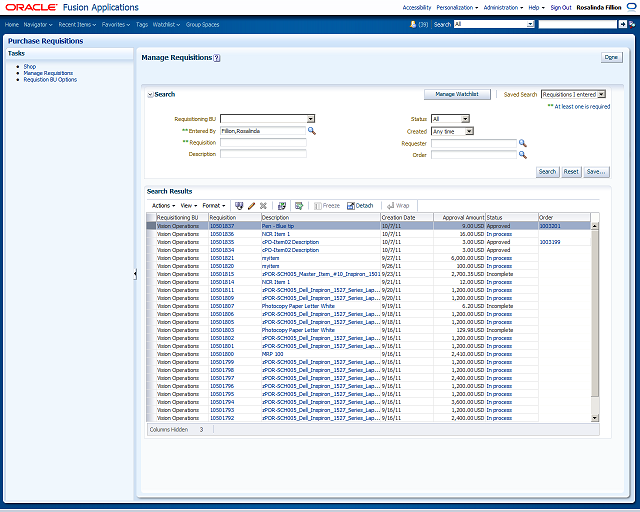Image resolution: width=640 pixels, height=512 pixels.
Task: Open the Actions menu in Search Results
Action: click(163, 206)
